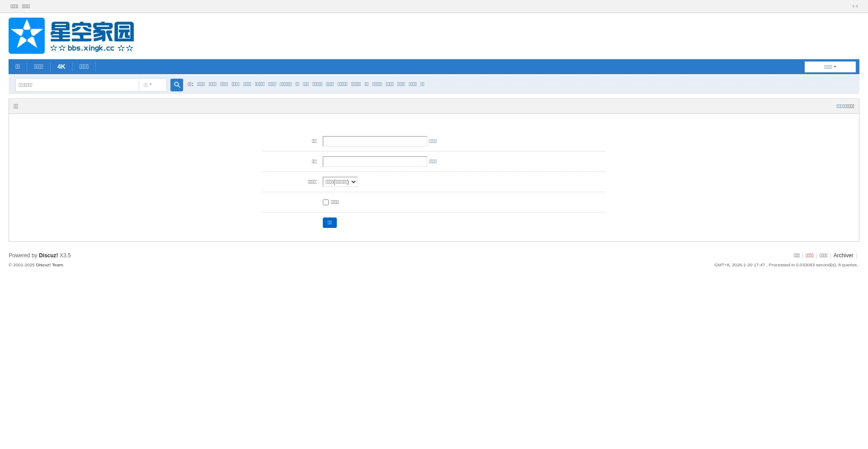
Task: Click the red link in the footer
Action: (x=809, y=255)
